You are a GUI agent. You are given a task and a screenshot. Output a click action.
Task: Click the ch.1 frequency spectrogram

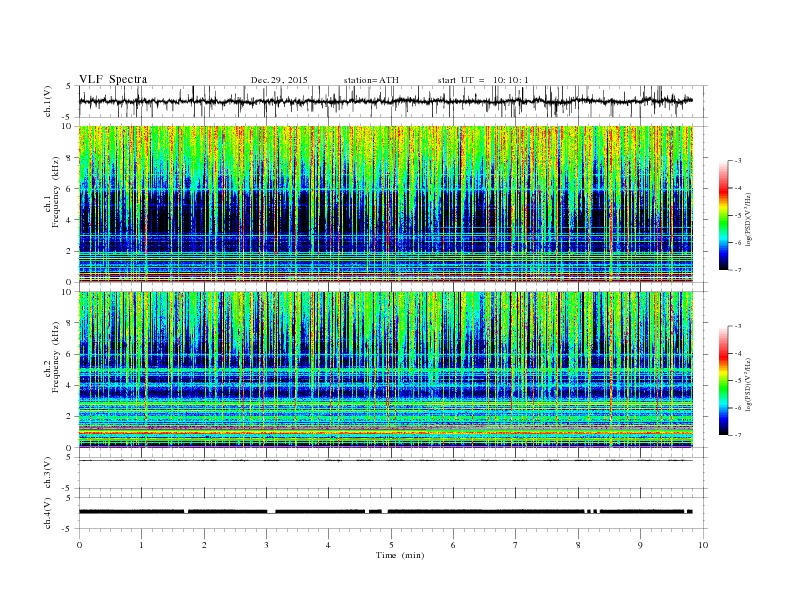386,204
